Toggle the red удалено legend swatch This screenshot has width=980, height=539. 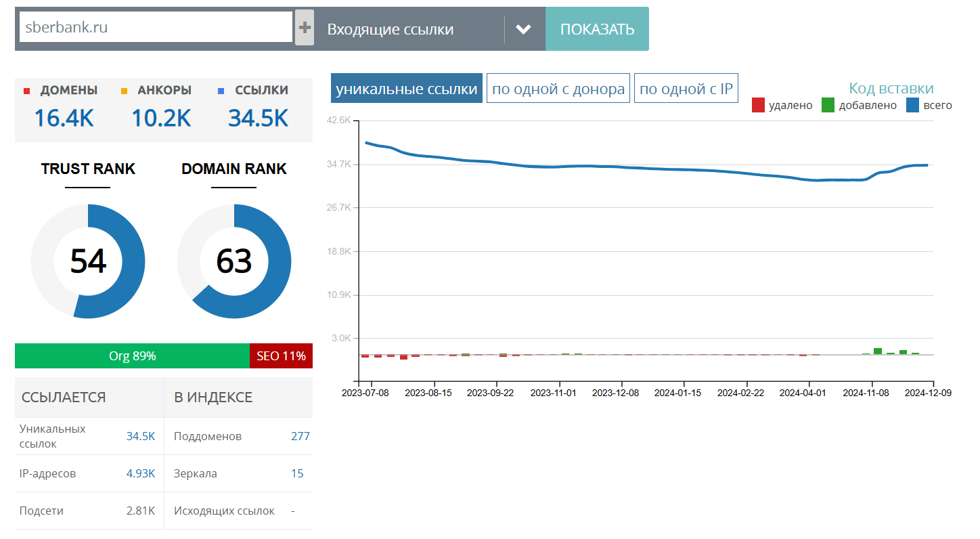[758, 105]
